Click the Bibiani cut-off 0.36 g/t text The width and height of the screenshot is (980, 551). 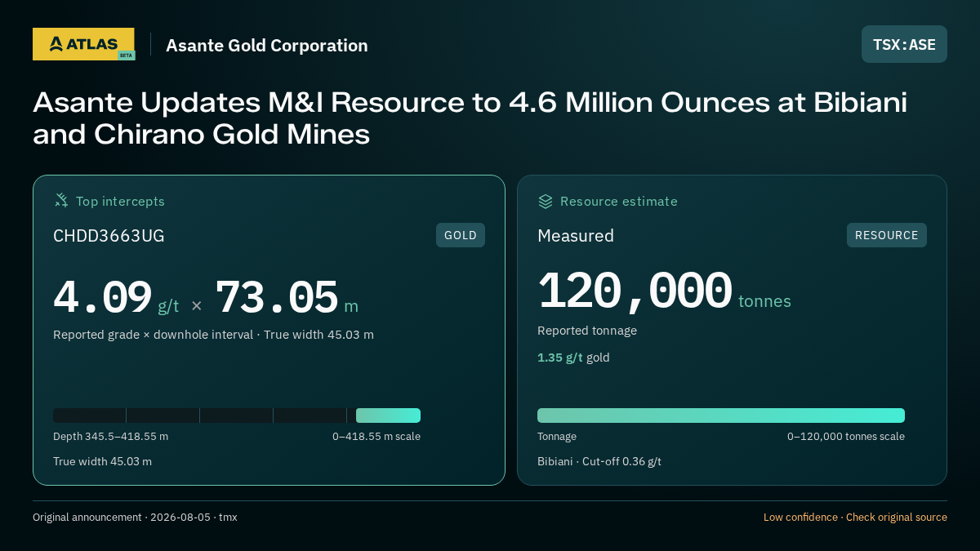[599, 461]
